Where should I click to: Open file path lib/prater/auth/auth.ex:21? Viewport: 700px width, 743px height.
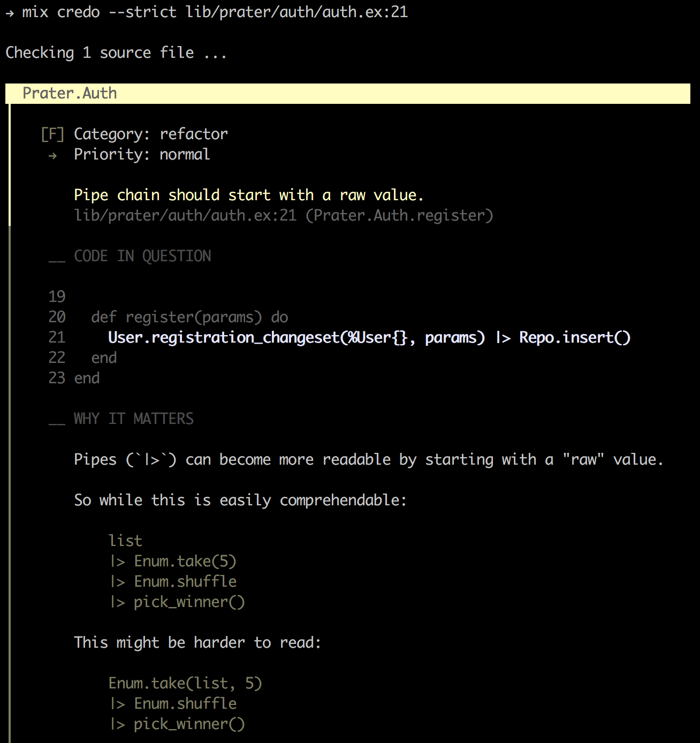(184, 215)
